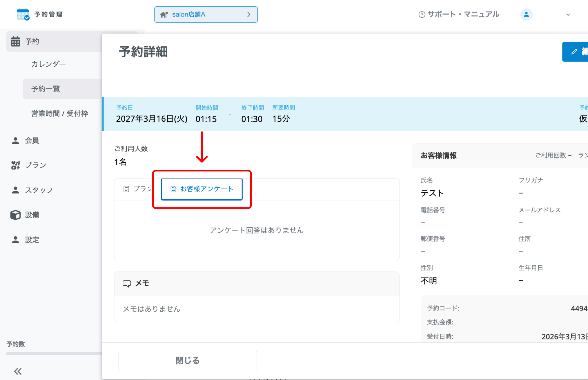Click the store house icon beside salon店舗A

coord(164,14)
